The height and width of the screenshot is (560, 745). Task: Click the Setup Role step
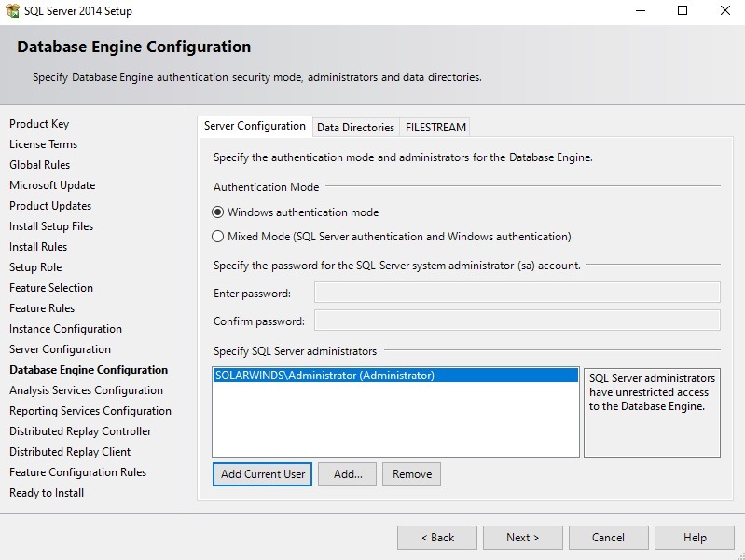coord(35,266)
